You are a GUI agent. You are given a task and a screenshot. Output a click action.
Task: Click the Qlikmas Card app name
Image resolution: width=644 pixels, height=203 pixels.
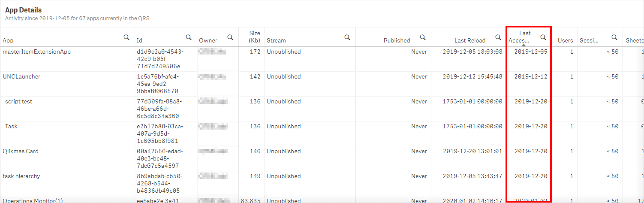21,151
